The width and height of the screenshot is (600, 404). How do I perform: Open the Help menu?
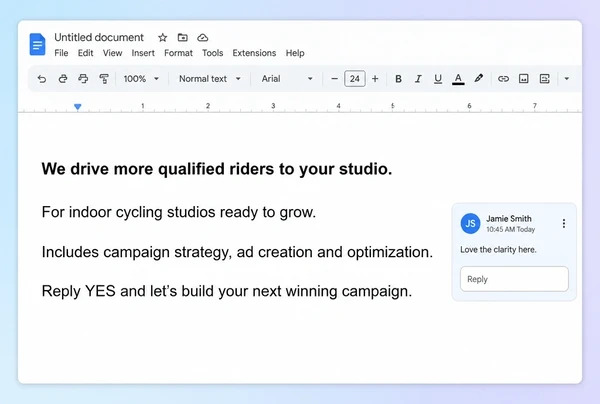coord(295,53)
